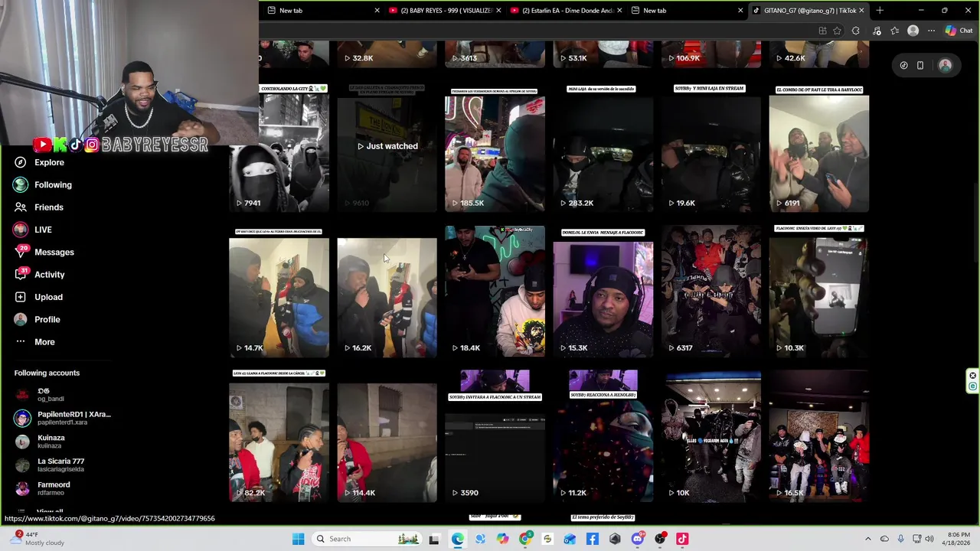Close the GITANO_G7 TikTok tab
This screenshot has height=551, width=980.
[x=861, y=11]
